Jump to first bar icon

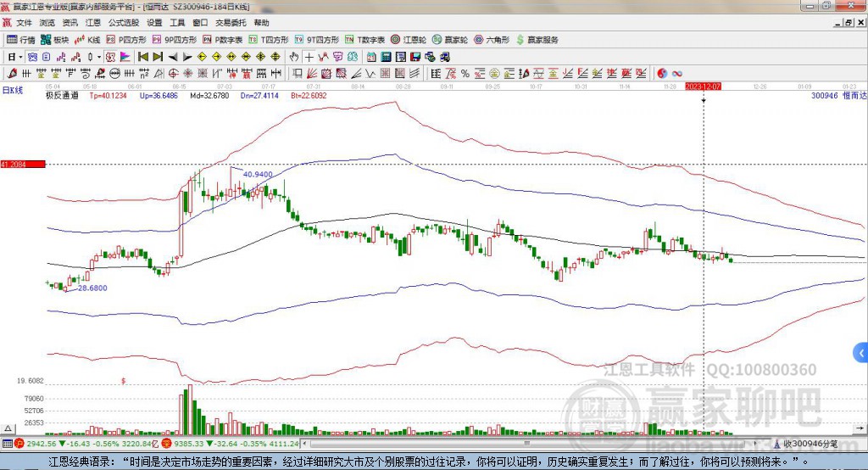click(142, 57)
